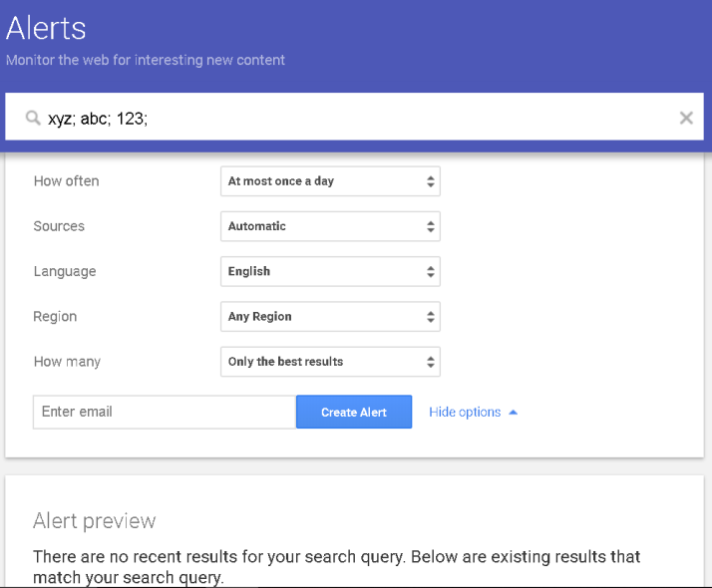This screenshot has width=712, height=588.
Task: Open the Any Region dropdown
Action: coord(330,316)
